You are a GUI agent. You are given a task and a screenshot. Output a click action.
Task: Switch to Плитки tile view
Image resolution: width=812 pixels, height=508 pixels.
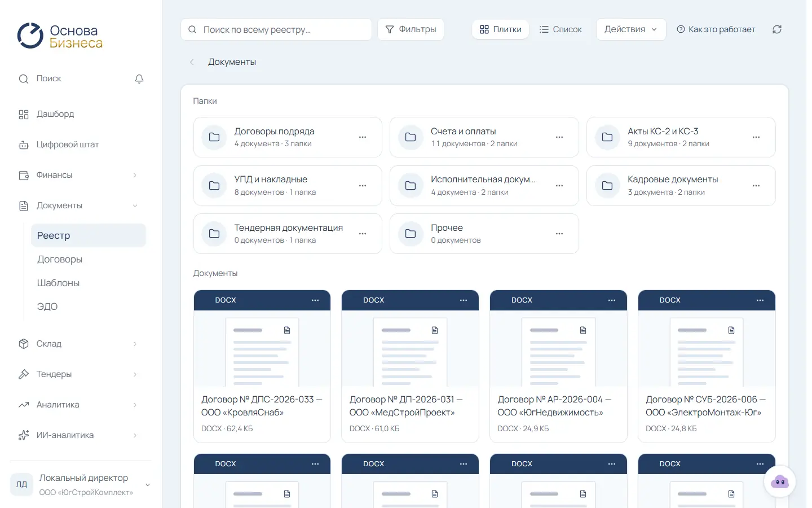(x=500, y=29)
